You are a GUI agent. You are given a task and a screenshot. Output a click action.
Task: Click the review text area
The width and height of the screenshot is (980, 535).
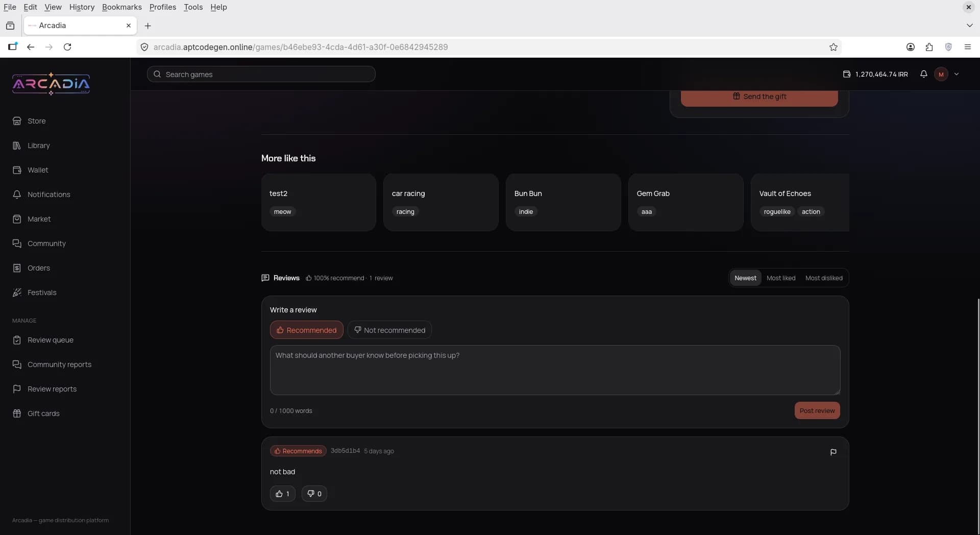pos(555,370)
